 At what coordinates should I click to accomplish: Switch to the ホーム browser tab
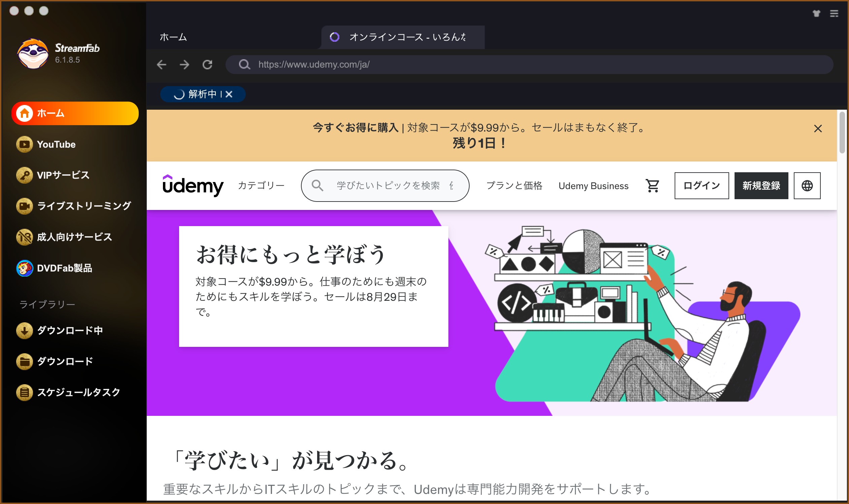coord(173,37)
